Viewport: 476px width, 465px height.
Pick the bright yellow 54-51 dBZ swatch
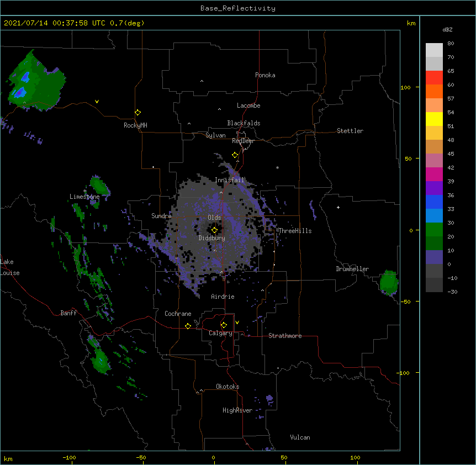(434, 119)
